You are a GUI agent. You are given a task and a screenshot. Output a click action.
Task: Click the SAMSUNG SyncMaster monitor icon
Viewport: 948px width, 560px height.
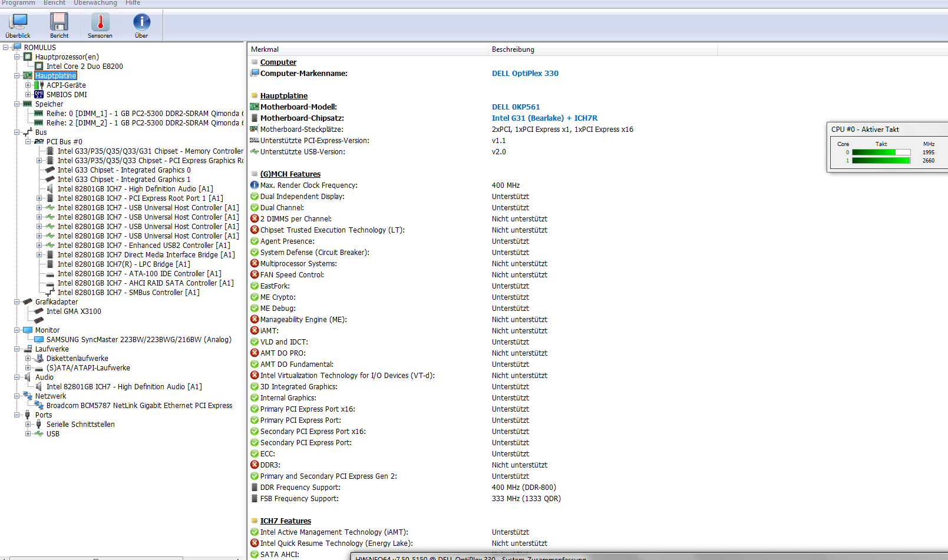pos(39,339)
